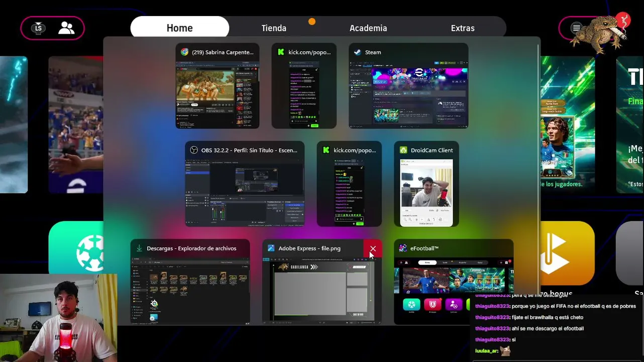Open the Academia tab
The width and height of the screenshot is (644, 362).
368,28
